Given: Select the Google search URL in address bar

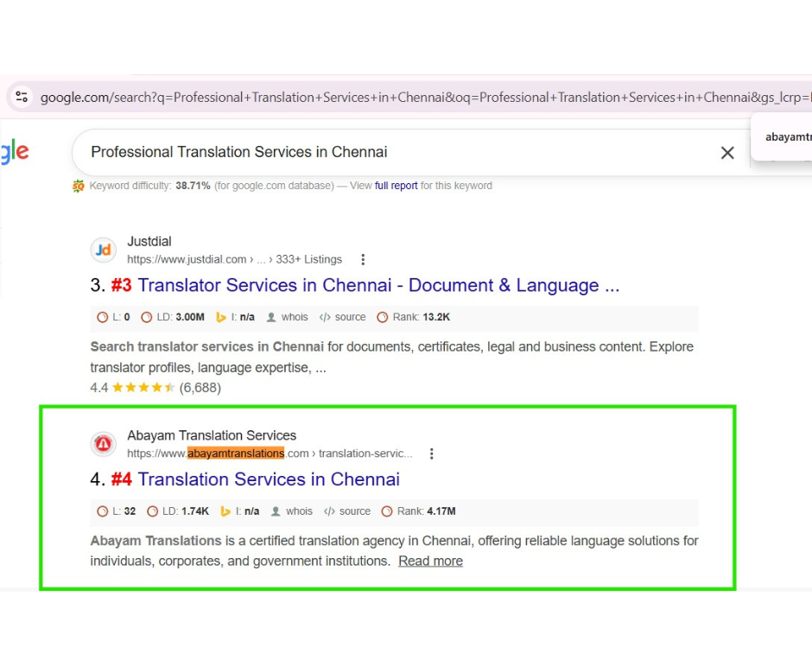Looking at the screenshot, I should click(x=426, y=98).
